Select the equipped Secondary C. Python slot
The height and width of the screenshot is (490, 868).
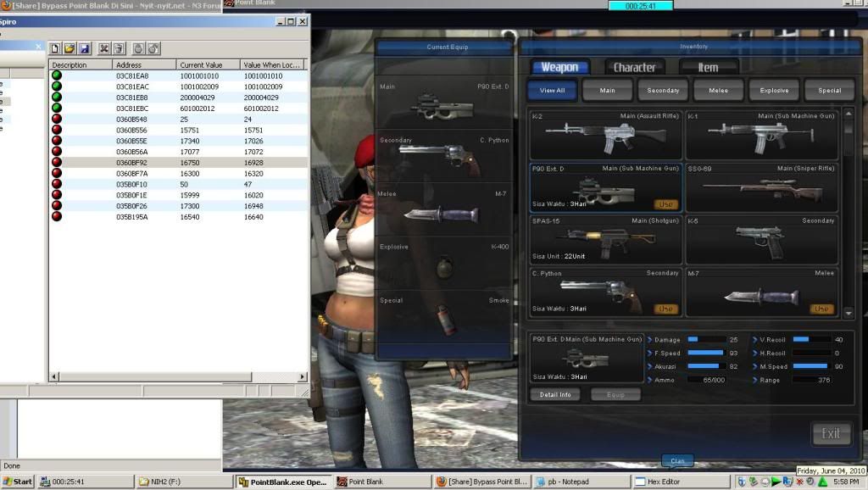click(x=443, y=157)
